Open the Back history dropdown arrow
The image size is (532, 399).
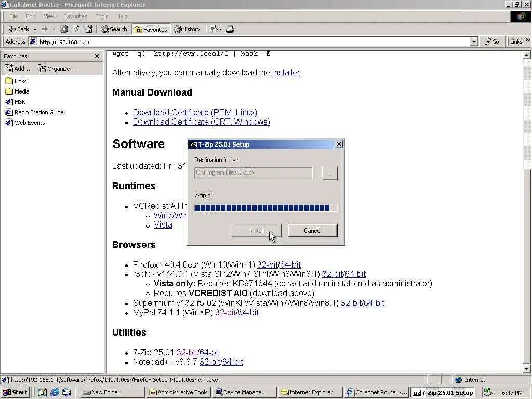[x=35, y=30]
